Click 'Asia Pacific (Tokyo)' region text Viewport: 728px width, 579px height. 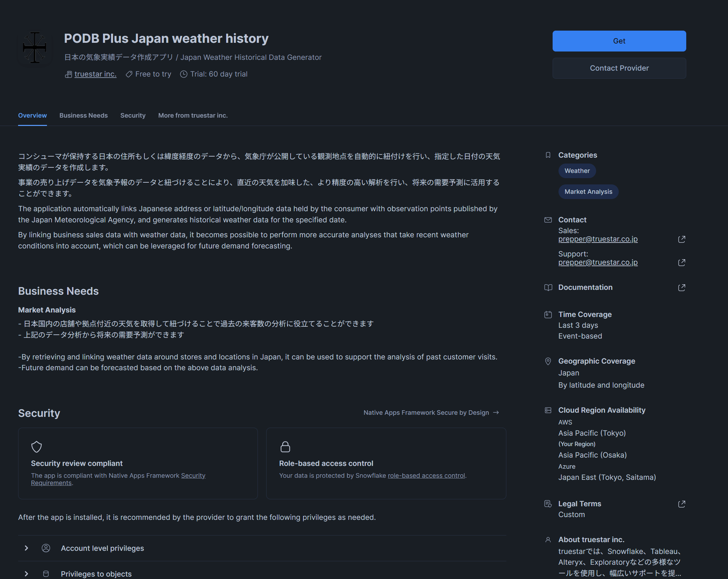(x=592, y=433)
